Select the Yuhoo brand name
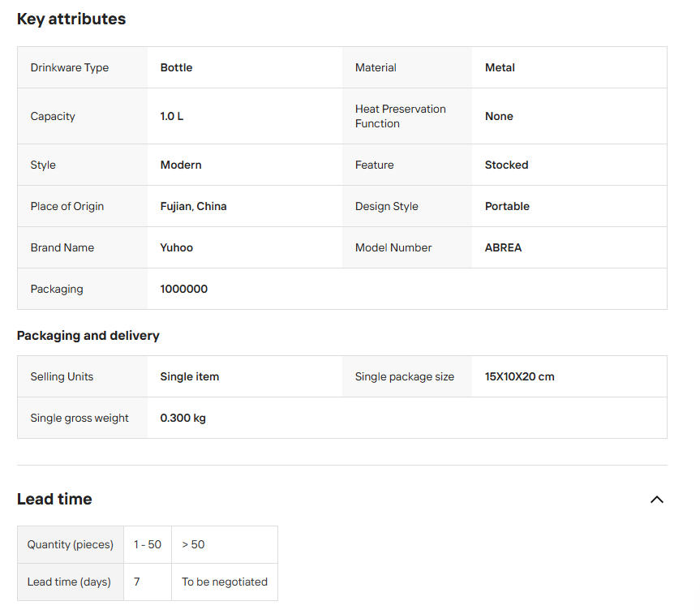This screenshot has height=614, width=700. pos(177,248)
